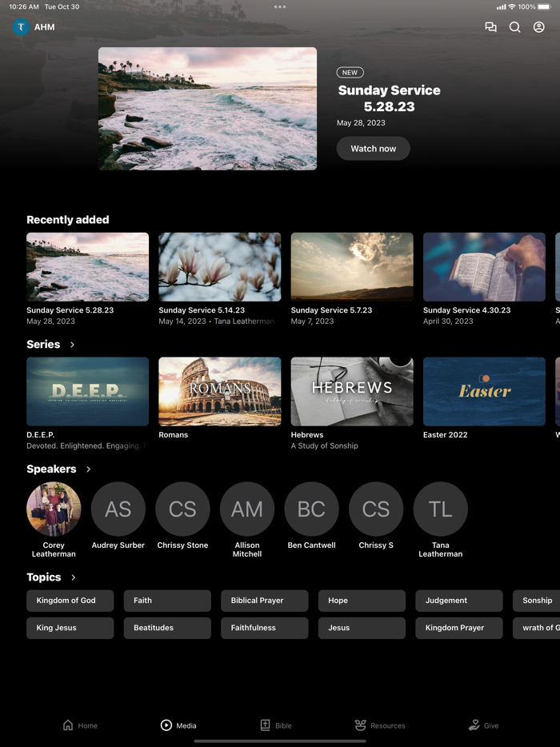
Task: Click the Topics section heading
Action: click(x=44, y=577)
